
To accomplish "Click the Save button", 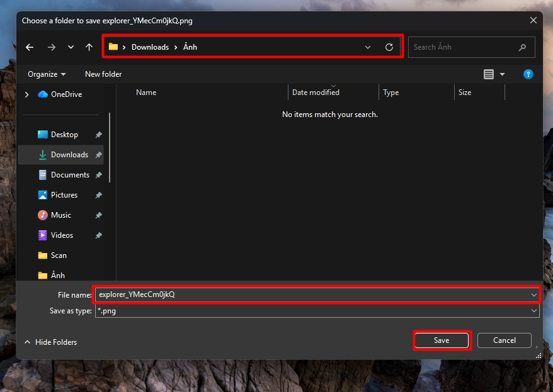I will [442, 340].
